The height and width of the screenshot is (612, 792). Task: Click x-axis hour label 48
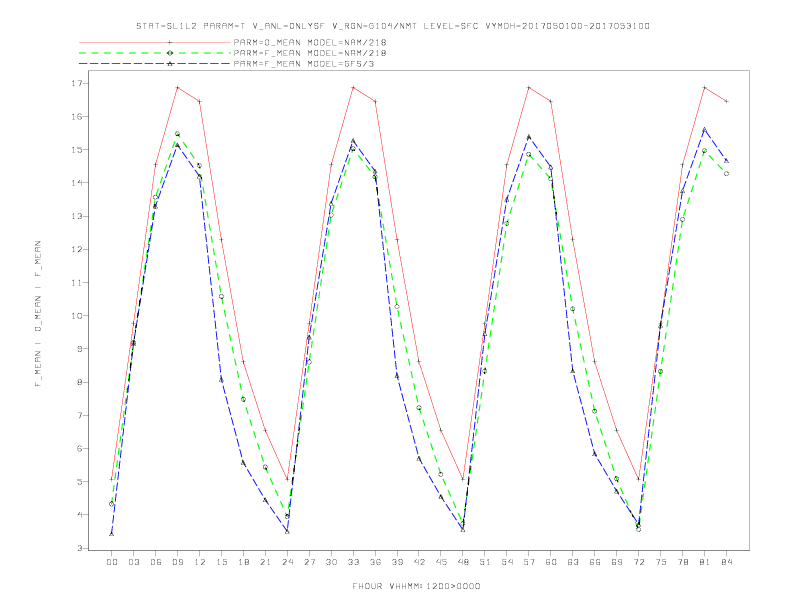coord(463,562)
